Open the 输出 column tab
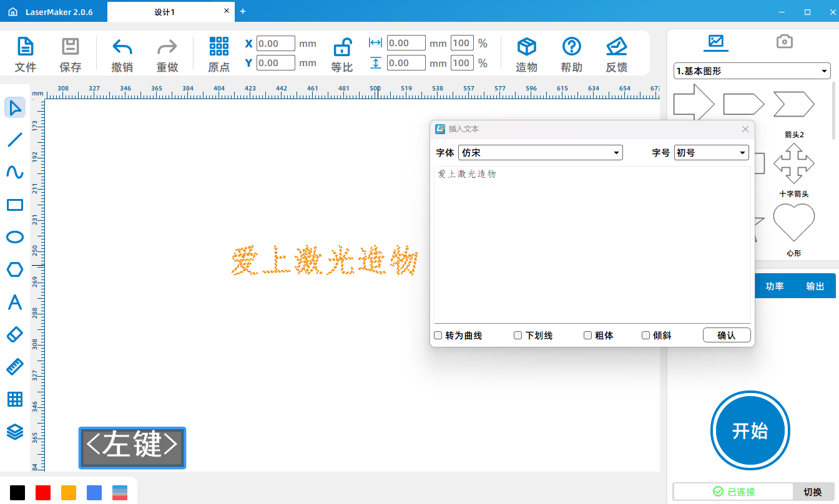Screen dimensions: 839x504 (x=815, y=286)
